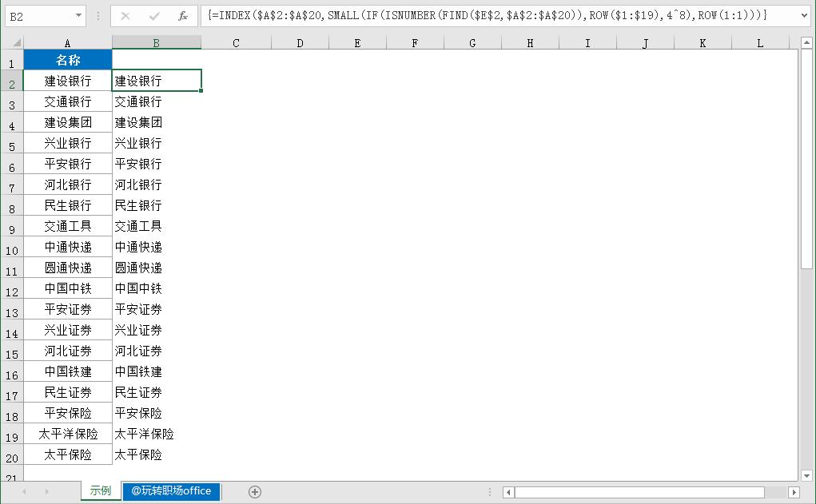Click horizontal scrollbar right arrow
This screenshot has width=816, height=504.
point(794,492)
